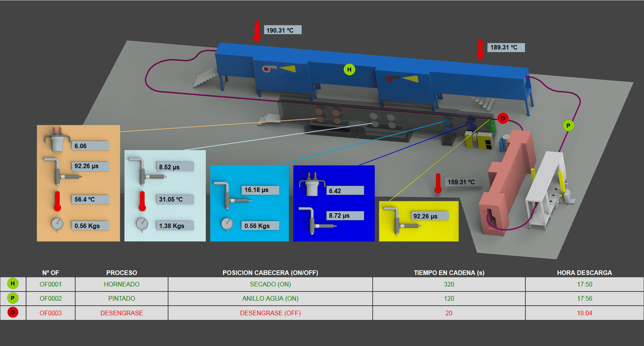Image resolution: width=644 pixels, height=346 pixels.
Task: Click the thermometer icon in light blue panel
Action: [142, 201]
